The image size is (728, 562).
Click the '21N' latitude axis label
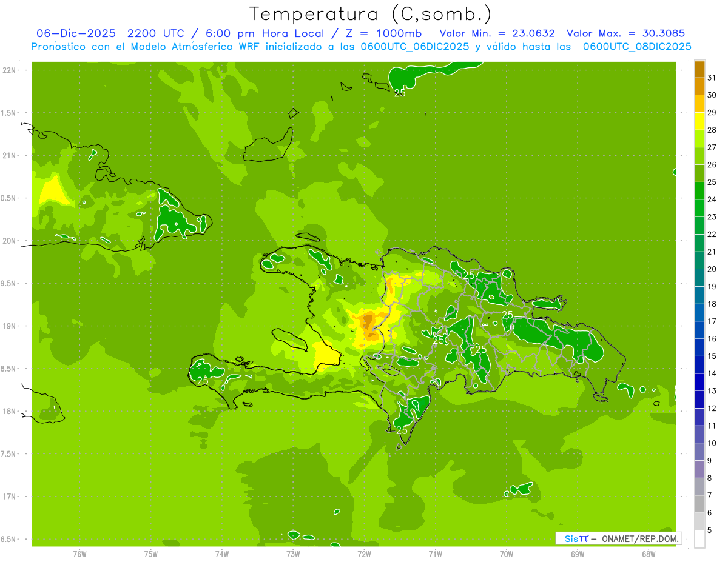click(10, 156)
